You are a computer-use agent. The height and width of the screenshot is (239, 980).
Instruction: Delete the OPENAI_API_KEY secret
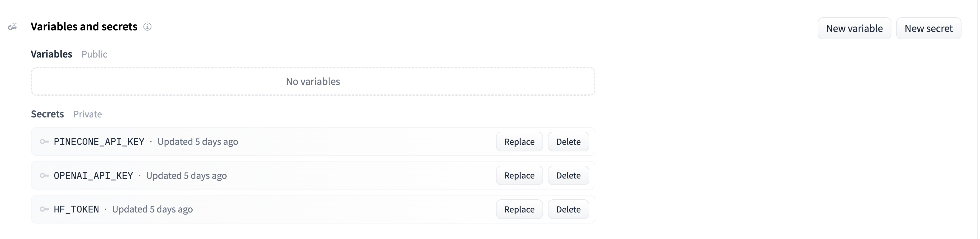pos(568,175)
